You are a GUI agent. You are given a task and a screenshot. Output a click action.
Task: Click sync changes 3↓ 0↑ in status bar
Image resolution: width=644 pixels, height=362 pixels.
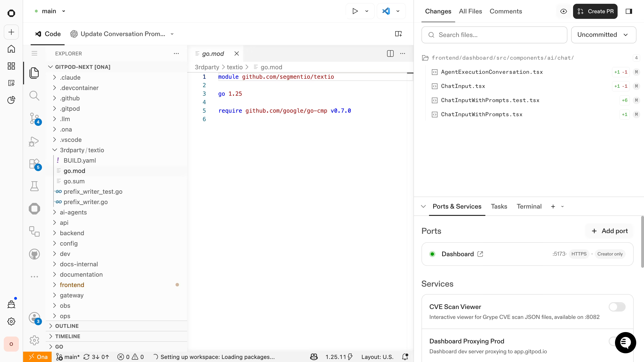pyautogui.click(x=96, y=357)
